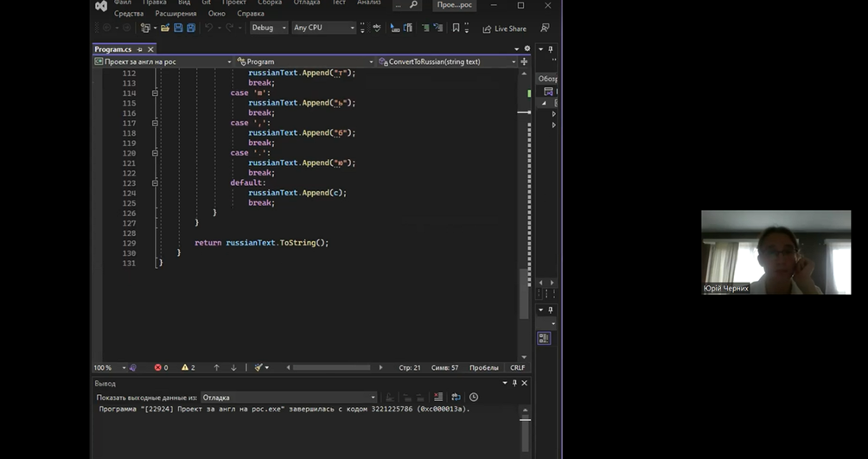Viewport: 868px width, 459px height.
Task: Collapse the case 'm' block on line 114
Action: (155, 93)
